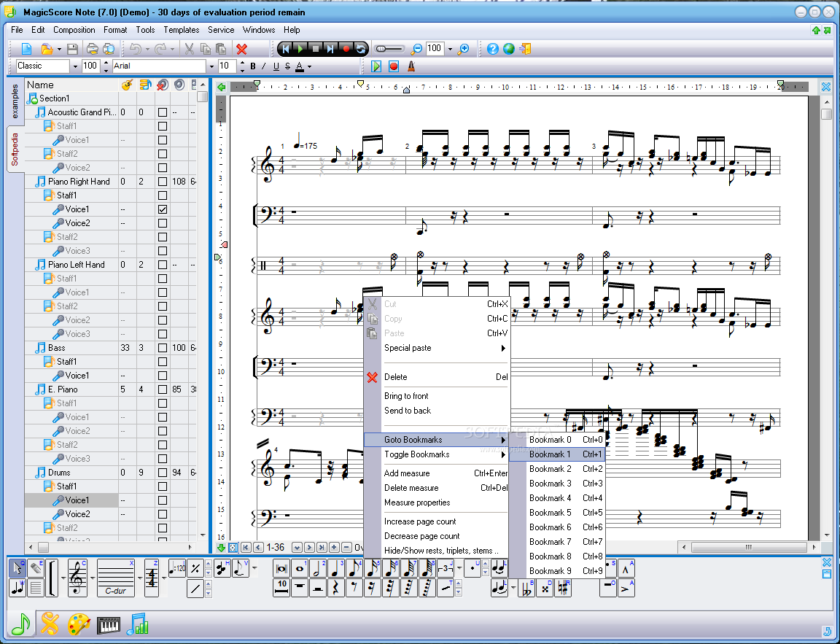Image resolution: width=840 pixels, height=644 pixels.
Task: Open Help with blue question mark icon
Action: pos(493,49)
